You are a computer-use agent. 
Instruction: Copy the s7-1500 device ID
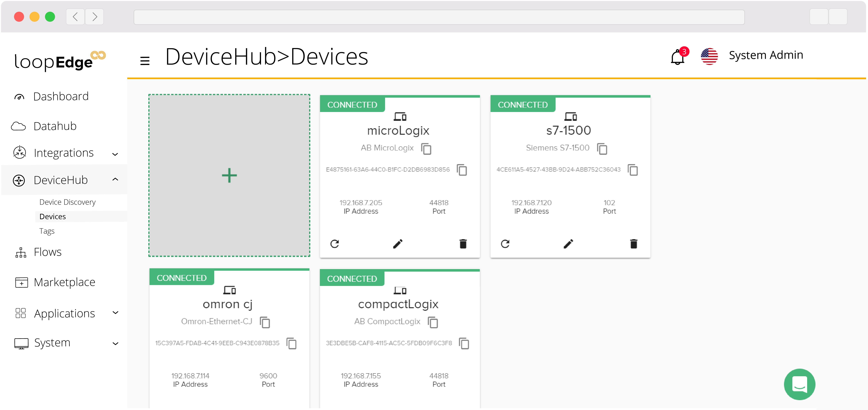click(x=633, y=170)
